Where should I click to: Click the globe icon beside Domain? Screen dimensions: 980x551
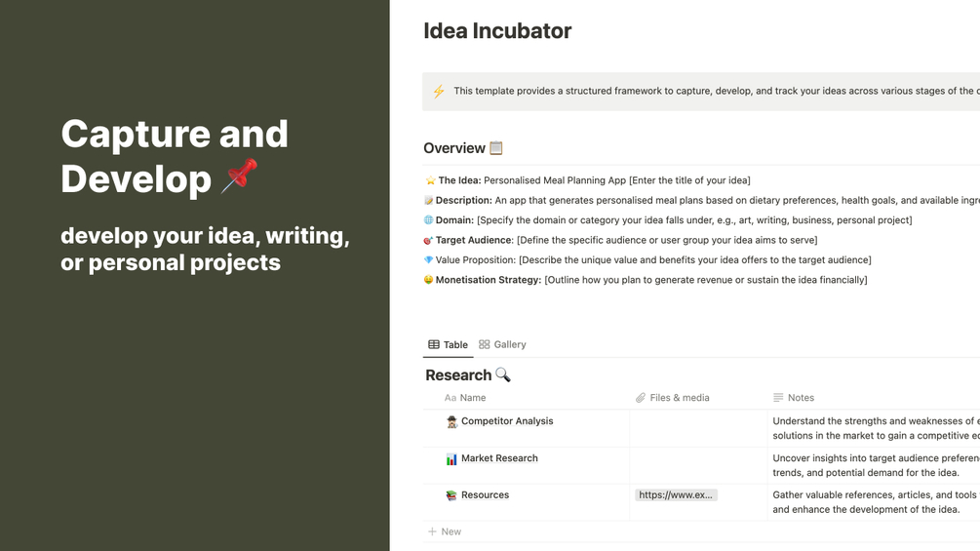[429, 220]
